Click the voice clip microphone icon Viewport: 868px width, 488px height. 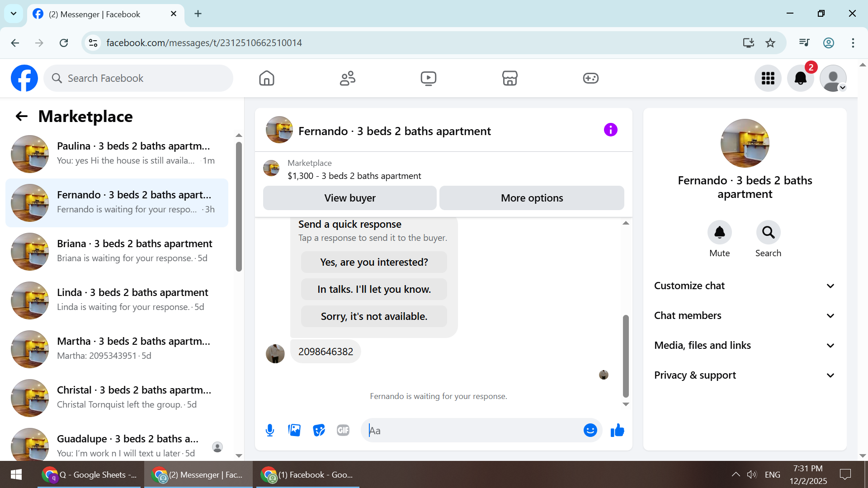tap(270, 430)
